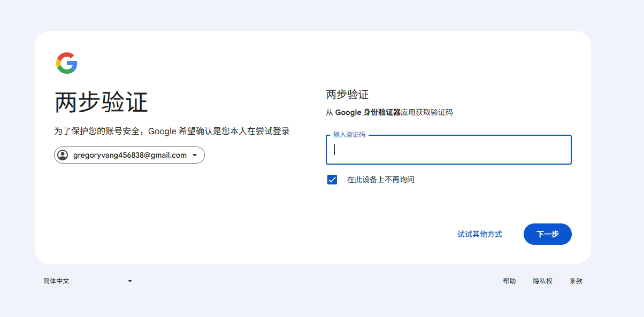
Task: Focus the 输入验证码 code field
Action: [448, 150]
